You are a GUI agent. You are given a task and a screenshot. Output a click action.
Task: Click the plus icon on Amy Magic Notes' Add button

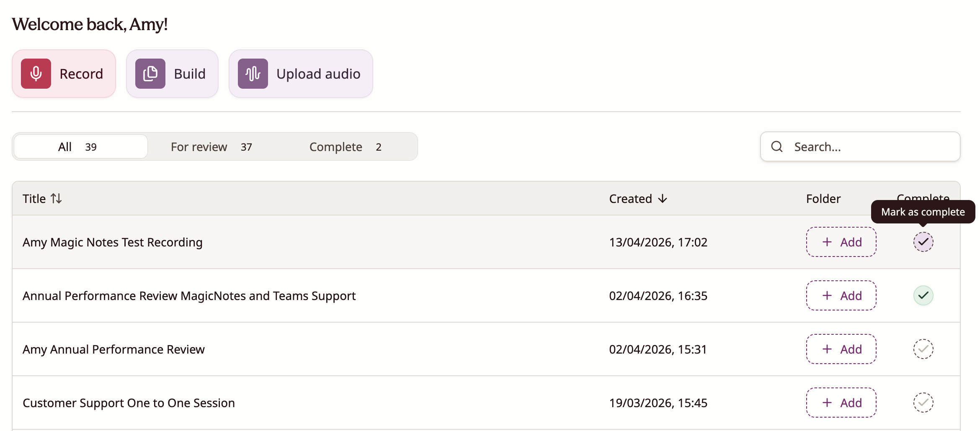[x=826, y=242]
